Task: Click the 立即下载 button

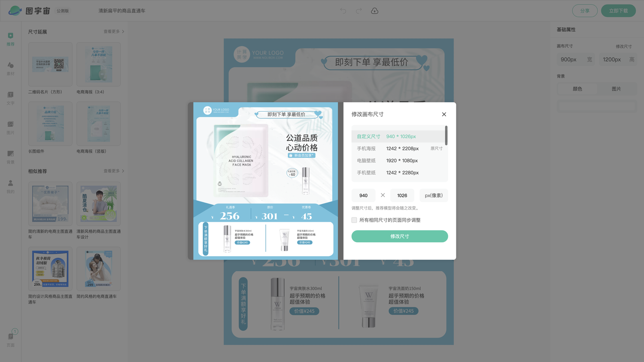Action: tap(618, 11)
